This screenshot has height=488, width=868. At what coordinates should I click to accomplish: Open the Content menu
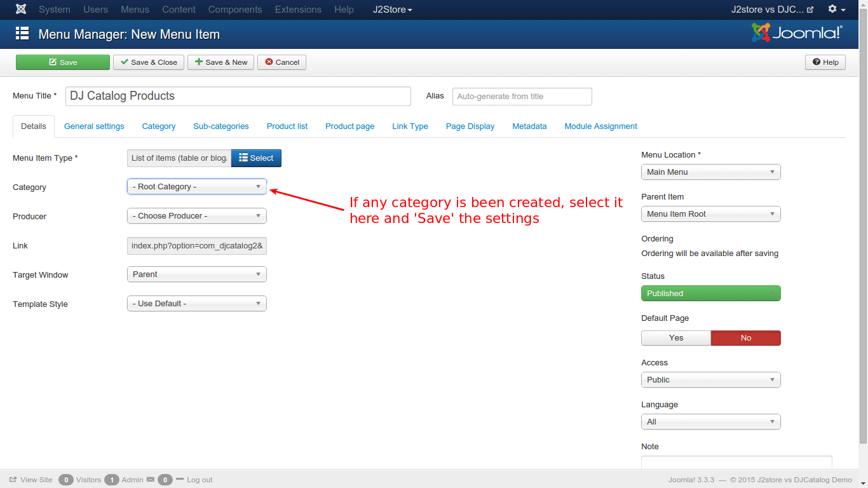click(x=179, y=10)
